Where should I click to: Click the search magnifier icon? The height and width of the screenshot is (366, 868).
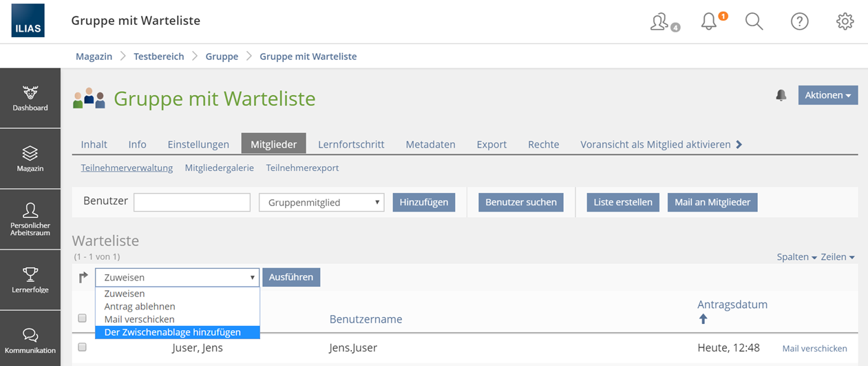754,21
